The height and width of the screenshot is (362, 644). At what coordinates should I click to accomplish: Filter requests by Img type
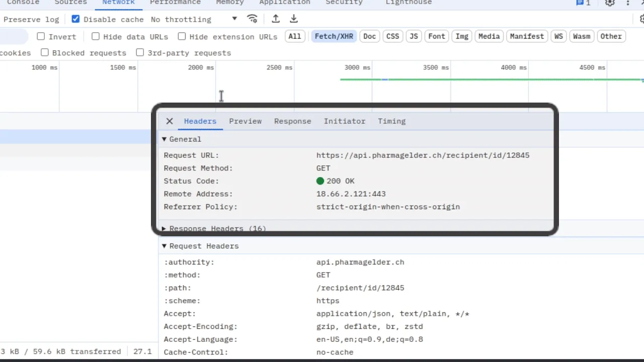coord(461,36)
